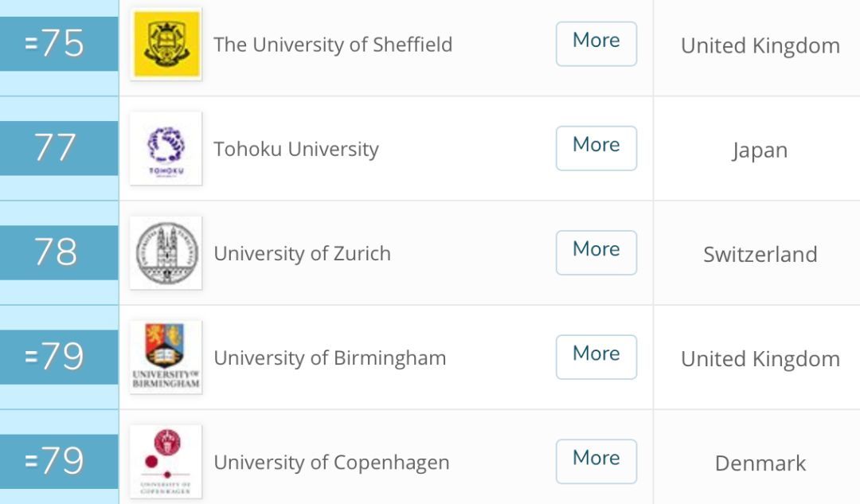The width and height of the screenshot is (860, 504).
Task: Click the Tohoku University purple logo
Action: 166,148
